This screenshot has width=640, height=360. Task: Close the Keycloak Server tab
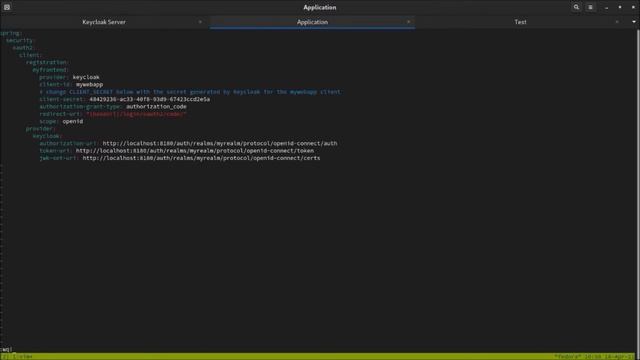tap(200, 22)
